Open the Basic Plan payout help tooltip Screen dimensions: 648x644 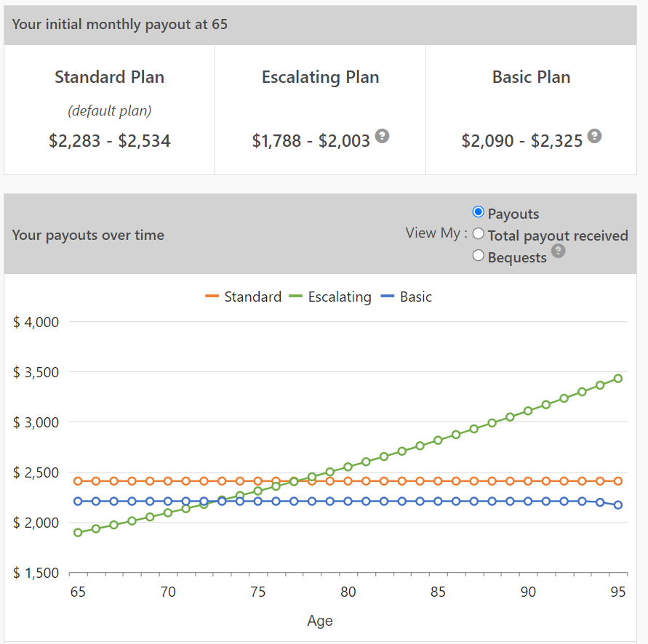595,135
